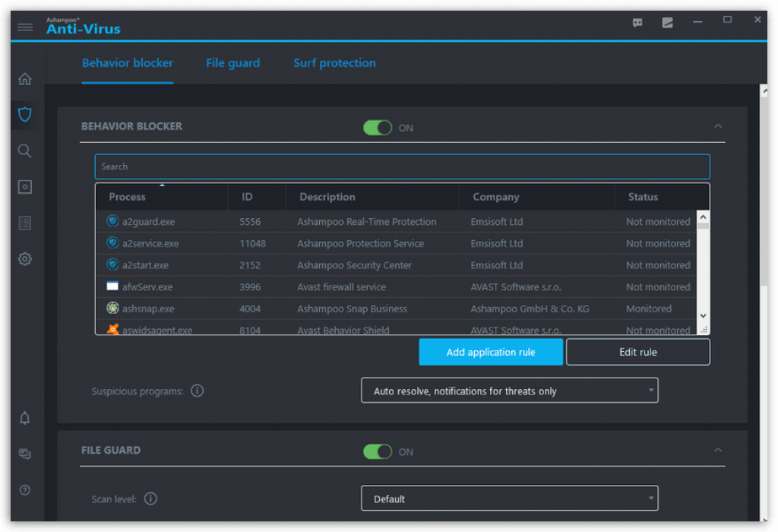Screen dimensions: 778x532
Task: Click the process Search field
Action: pyautogui.click(x=403, y=166)
